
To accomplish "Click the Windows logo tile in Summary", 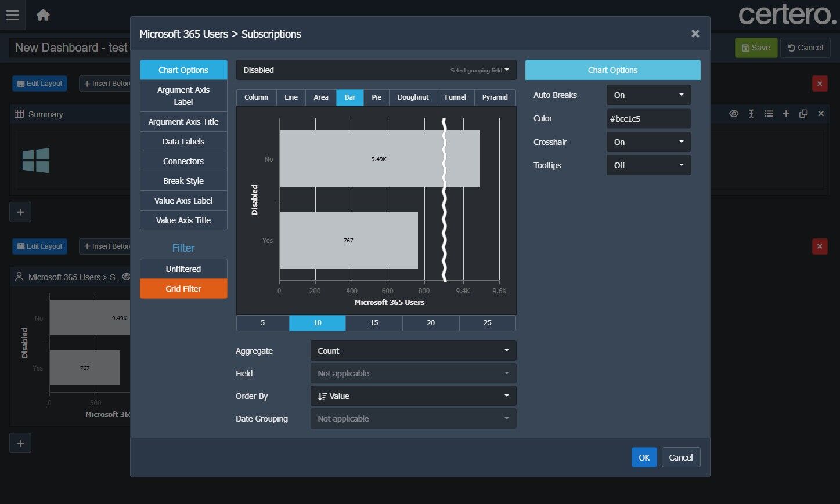I will (x=36, y=160).
